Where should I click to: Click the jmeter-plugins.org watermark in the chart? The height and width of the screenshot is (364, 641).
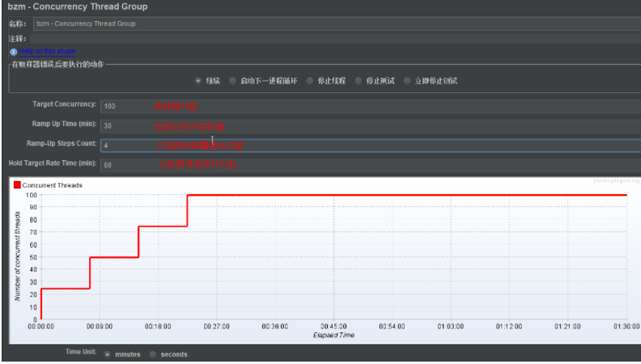pos(617,180)
